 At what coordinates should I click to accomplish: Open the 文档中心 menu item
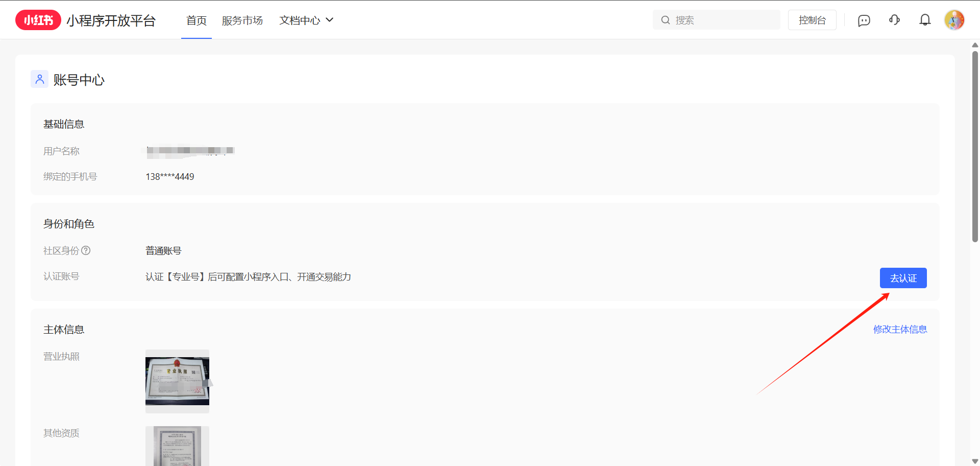tap(300, 20)
